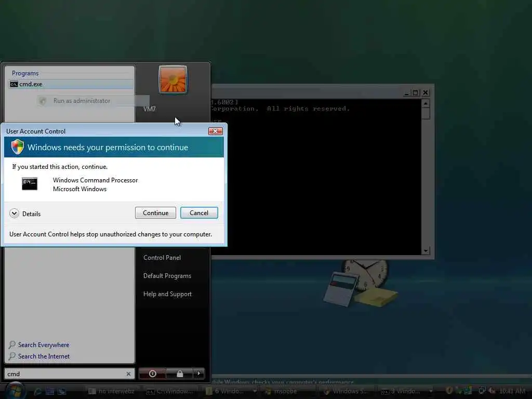Click the Windows security shield icon
532x399 pixels.
point(17,147)
